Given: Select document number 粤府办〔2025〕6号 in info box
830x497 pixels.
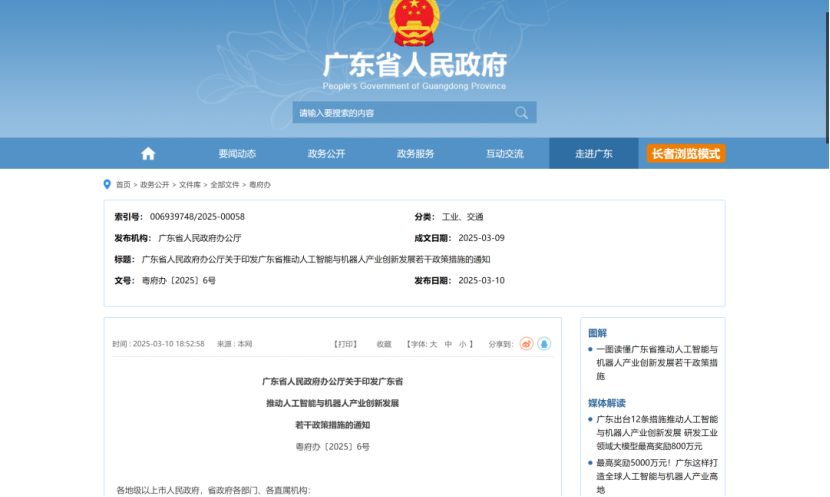Looking at the screenshot, I should [178, 281].
